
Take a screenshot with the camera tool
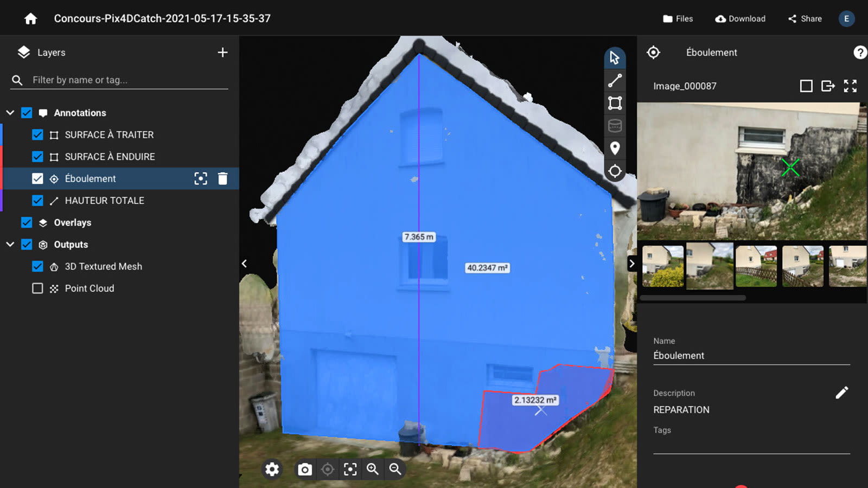pos(304,469)
